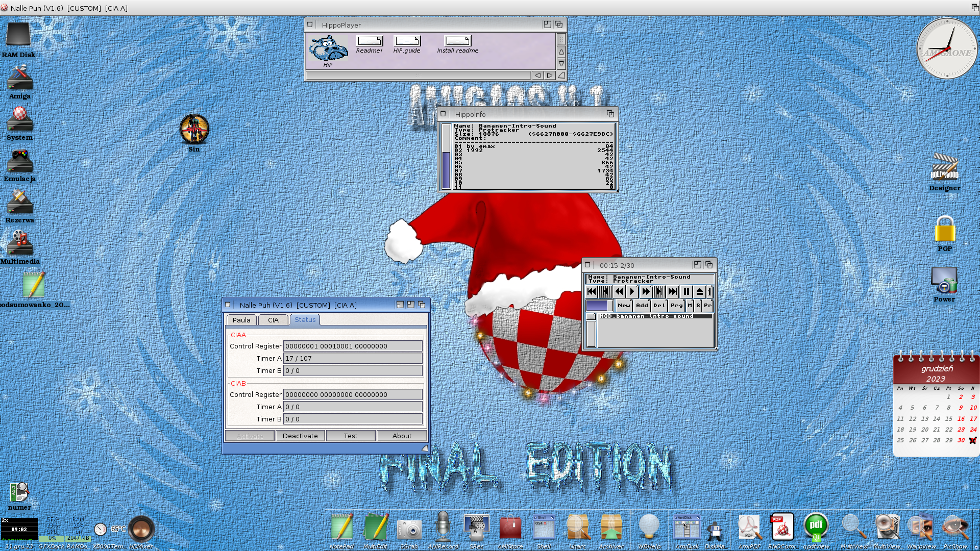The width and height of the screenshot is (980, 551).
Task: Open the Emulacja drive icon
Action: 19,165
